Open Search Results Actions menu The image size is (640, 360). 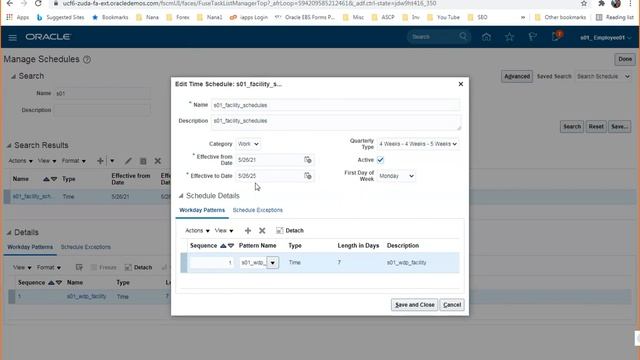20,161
